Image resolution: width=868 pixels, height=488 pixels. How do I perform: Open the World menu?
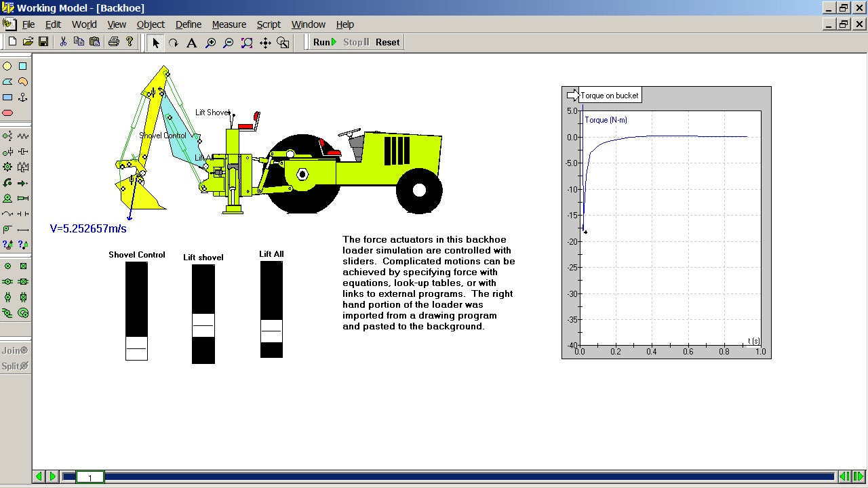point(84,24)
